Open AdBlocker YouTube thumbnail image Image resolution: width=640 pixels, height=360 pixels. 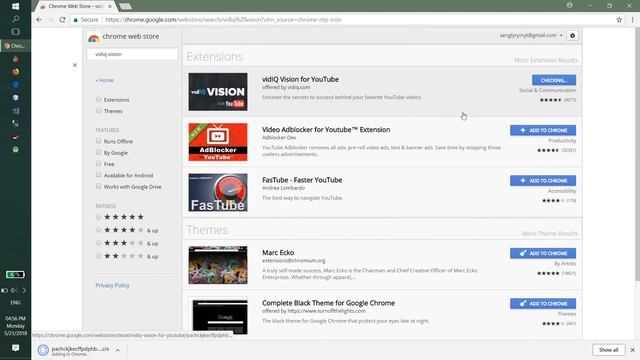click(218, 142)
